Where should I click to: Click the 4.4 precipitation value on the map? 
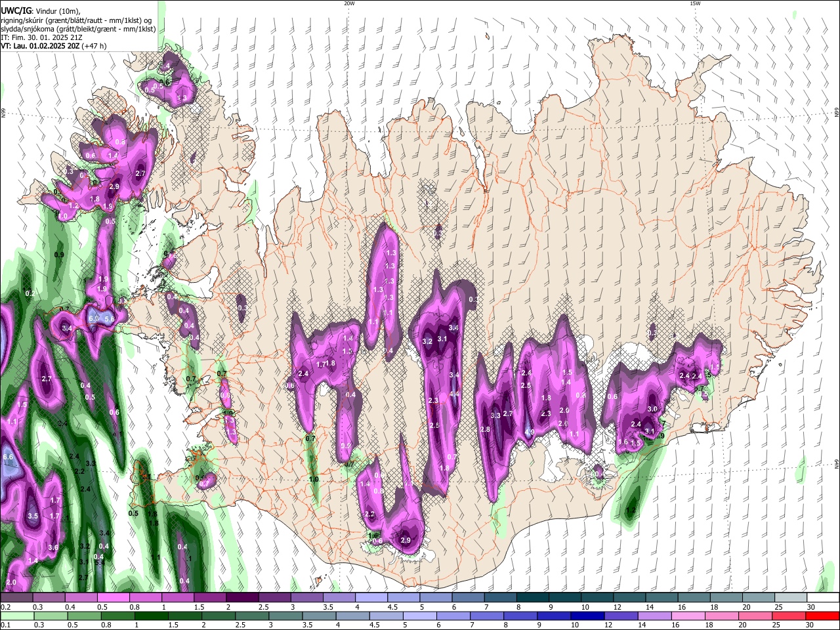[453, 394]
